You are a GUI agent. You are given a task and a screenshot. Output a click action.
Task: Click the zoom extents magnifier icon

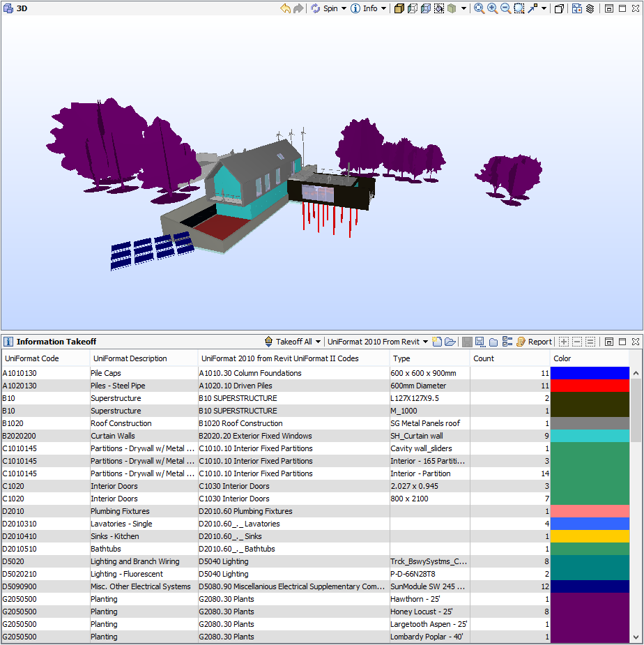coord(479,8)
